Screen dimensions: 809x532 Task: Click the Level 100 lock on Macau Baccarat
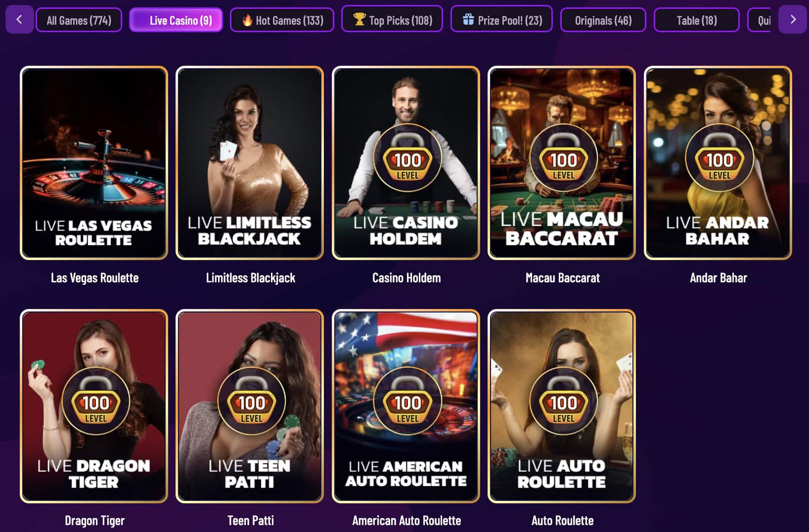563,158
